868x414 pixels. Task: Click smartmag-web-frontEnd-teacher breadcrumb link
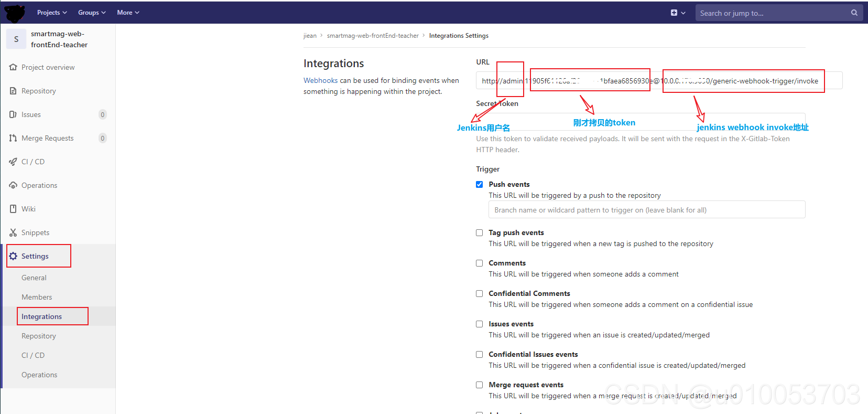pyautogui.click(x=373, y=36)
